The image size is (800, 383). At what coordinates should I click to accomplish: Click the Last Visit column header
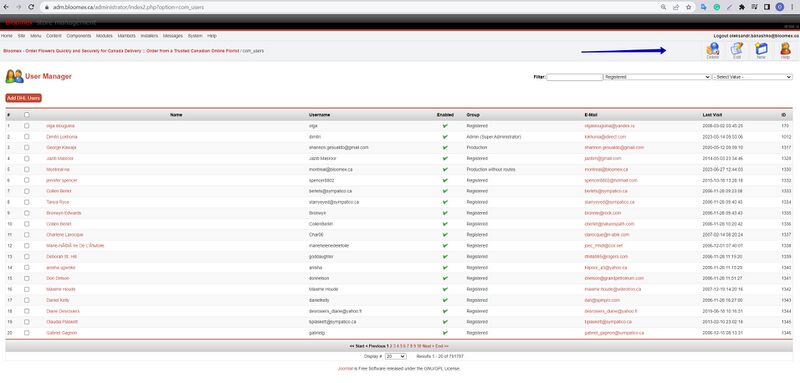[712, 115]
